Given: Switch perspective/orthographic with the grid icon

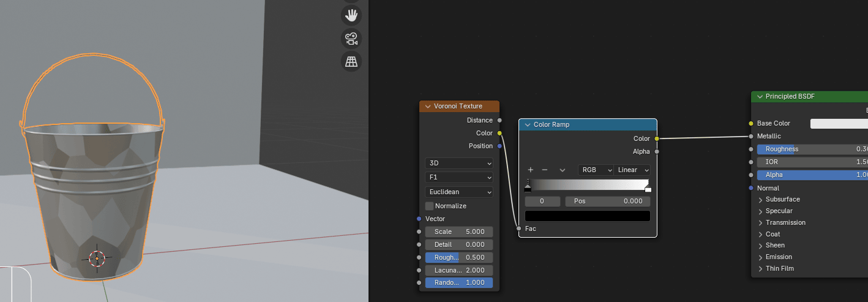Looking at the screenshot, I should click(x=351, y=61).
